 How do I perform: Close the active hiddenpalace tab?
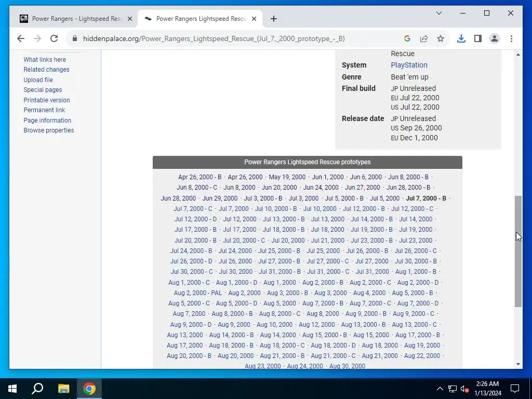(254, 19)
